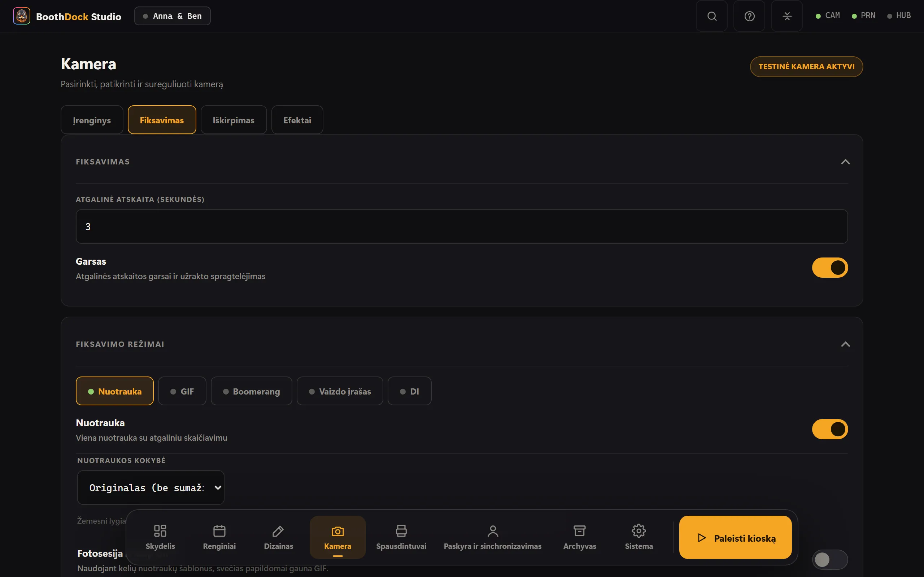
Task: Switch to the Iškirpimas tab
Action: coord(233,120)
